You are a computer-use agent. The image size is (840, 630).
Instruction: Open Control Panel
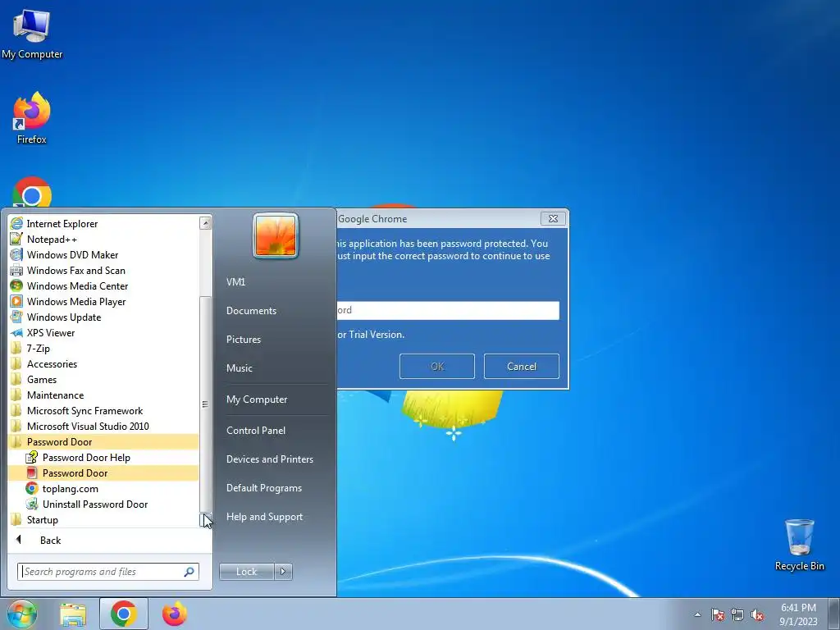click(276, 430)
